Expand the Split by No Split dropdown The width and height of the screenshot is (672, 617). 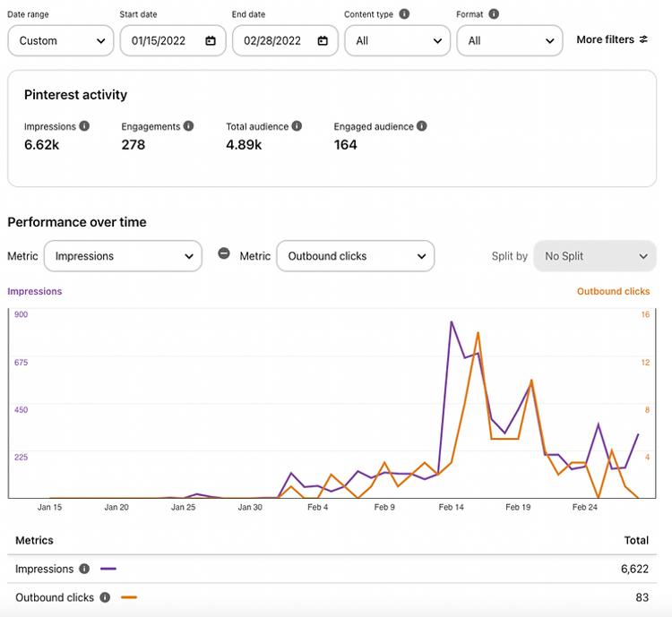pyautogui.click(x=595, y=256)
